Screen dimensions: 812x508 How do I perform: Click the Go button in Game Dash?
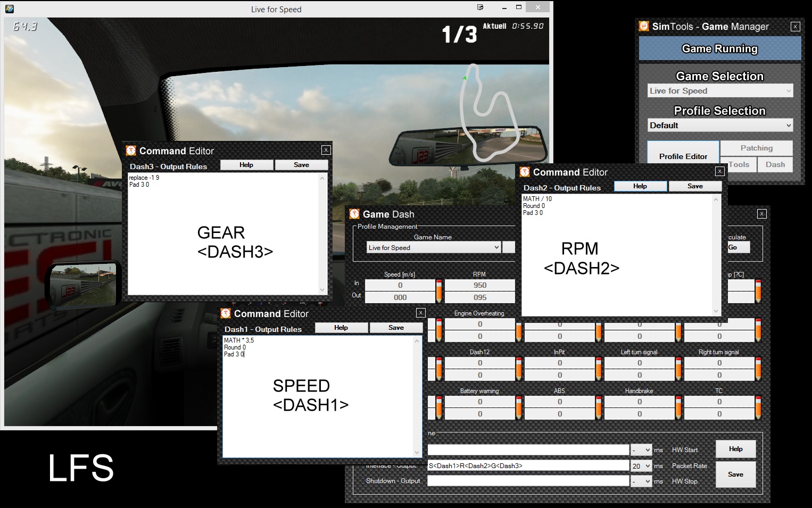coord(739,247)
